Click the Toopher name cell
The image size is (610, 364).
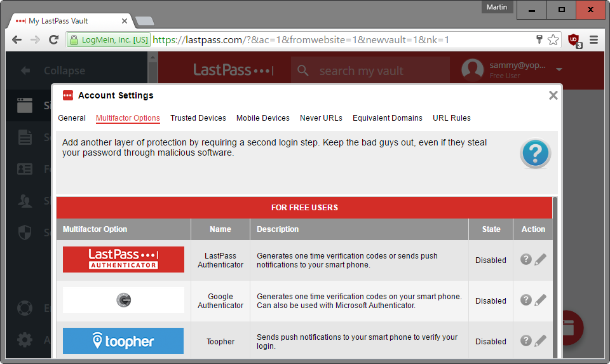pos(220,341)
